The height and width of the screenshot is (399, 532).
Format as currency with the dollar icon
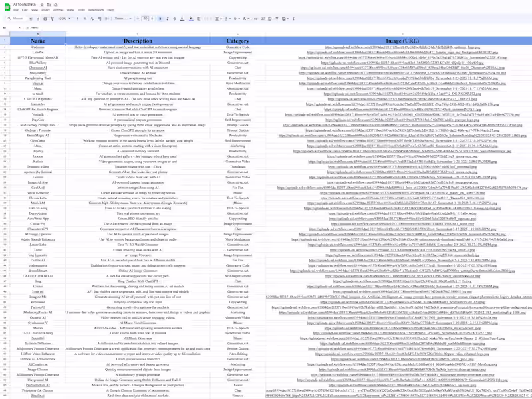coord(78,19)
